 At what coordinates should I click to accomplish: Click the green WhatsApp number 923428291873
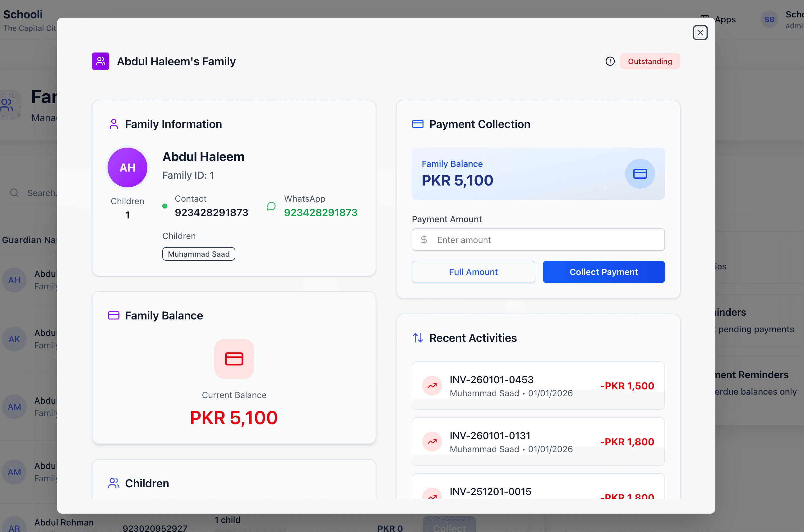(x=320, y=212)
